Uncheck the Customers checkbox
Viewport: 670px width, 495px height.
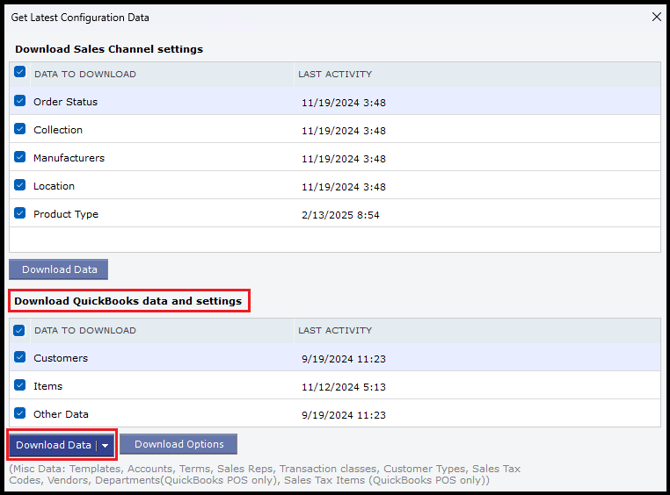click(20, 357)
